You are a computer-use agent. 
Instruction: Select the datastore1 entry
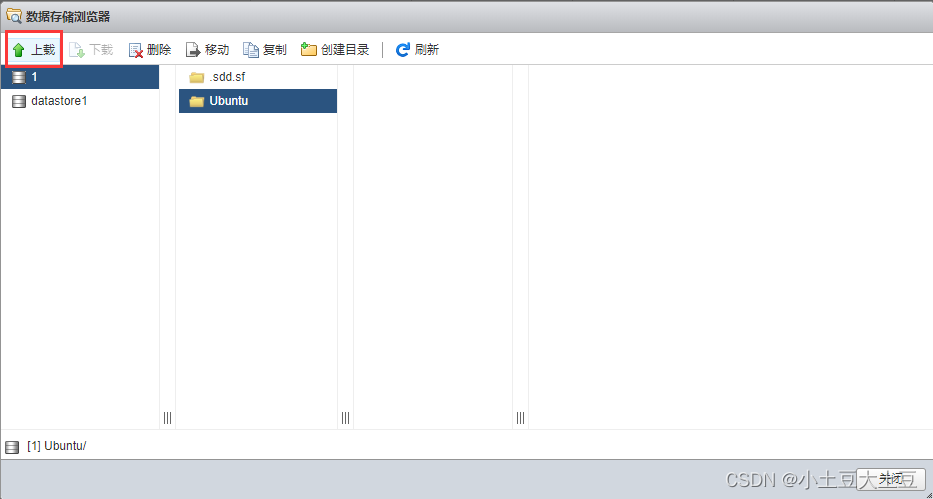coord(80,101)
